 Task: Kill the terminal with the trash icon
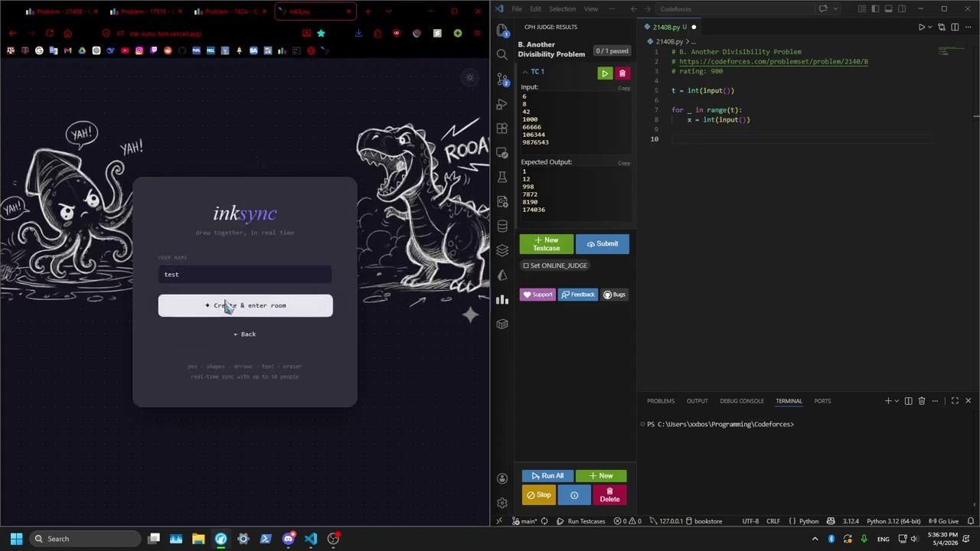click(x=922, y=401)
